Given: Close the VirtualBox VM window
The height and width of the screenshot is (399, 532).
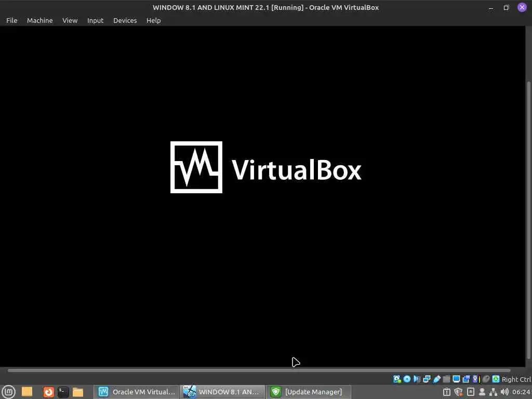Looking at the screenshot, I should point(522,7).
